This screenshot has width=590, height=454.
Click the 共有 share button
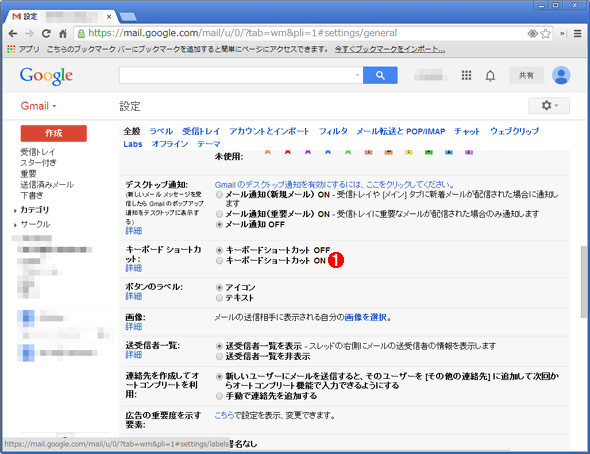click(526, 75)
